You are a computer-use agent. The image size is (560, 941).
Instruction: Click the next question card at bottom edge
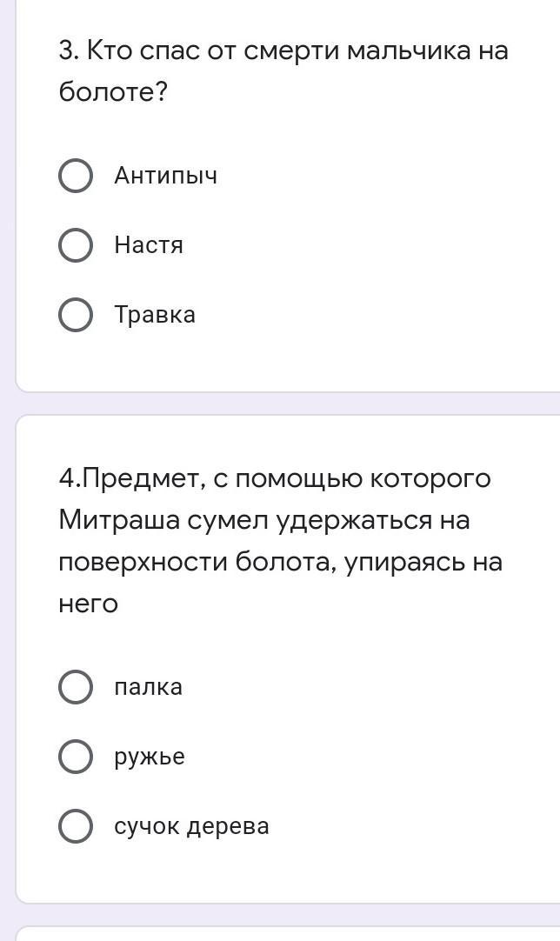[x=287, y=934]
